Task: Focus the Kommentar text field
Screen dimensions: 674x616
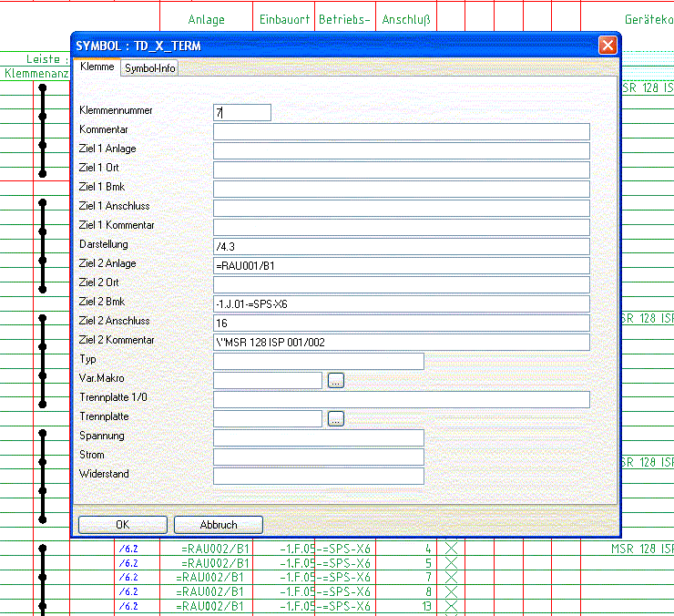Action: click(x=402, y=131)
